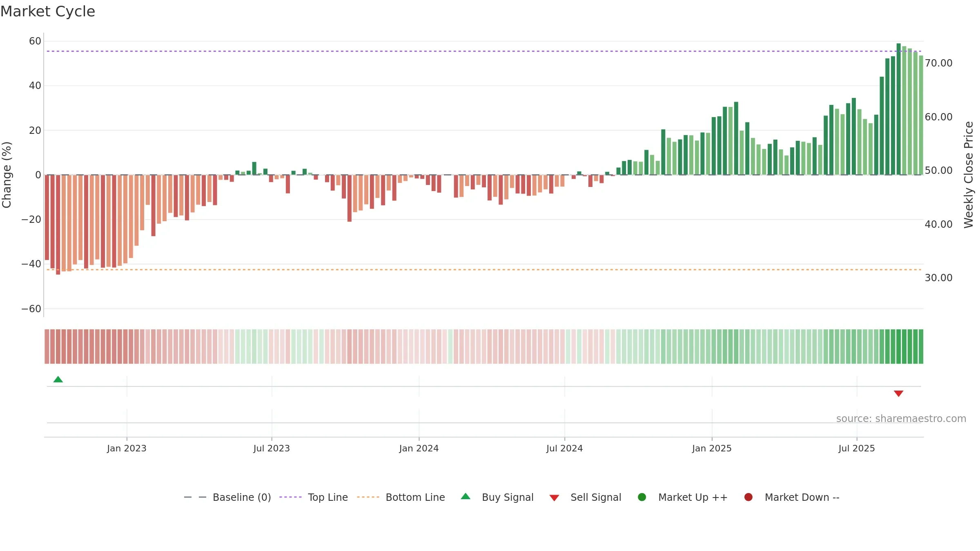
Task: Click the orange Bottom Line legend icon
Action: 368,497
